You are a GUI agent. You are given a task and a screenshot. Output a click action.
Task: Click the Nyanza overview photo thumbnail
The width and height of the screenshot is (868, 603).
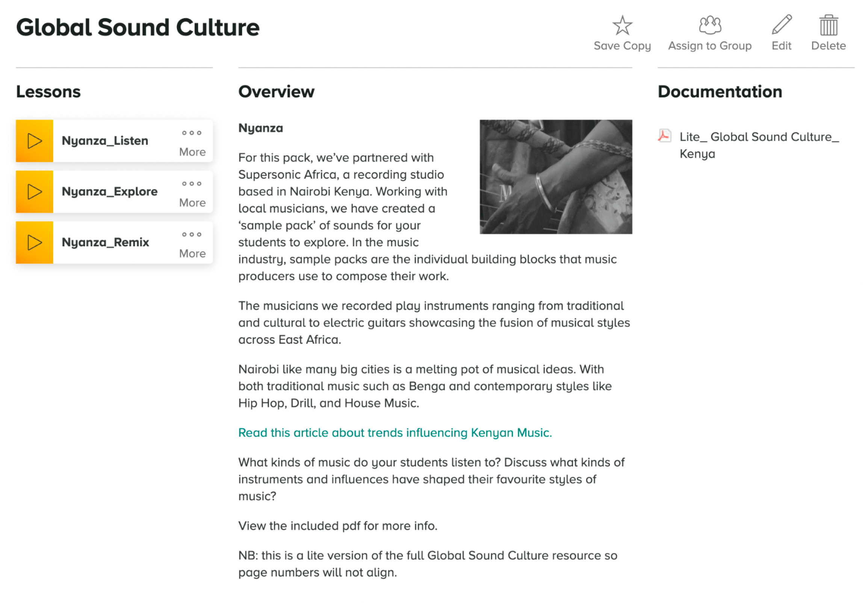click(x=555, y=177)
